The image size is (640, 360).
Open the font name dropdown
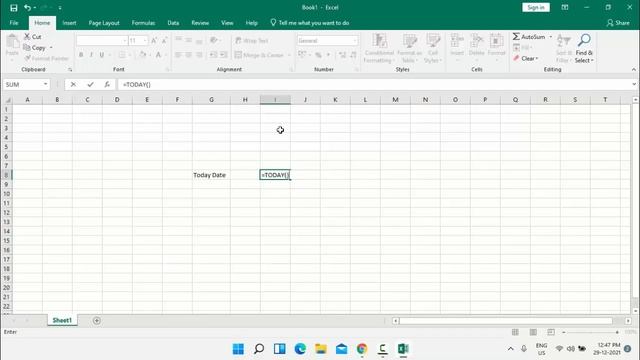[x=124, y=40]
